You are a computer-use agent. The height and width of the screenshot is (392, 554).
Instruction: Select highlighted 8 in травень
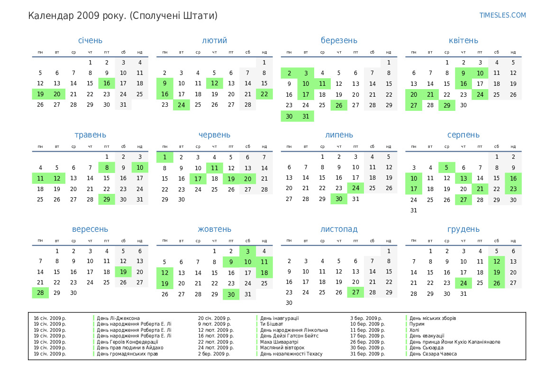107,167
